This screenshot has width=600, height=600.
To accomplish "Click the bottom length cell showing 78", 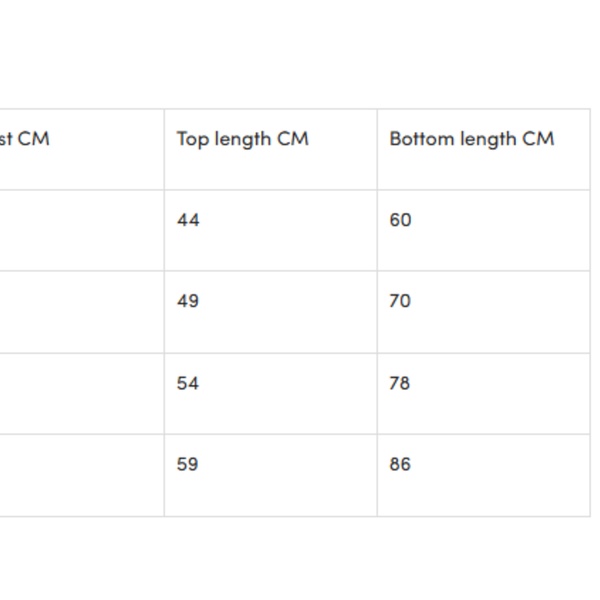I will (400, 383).
